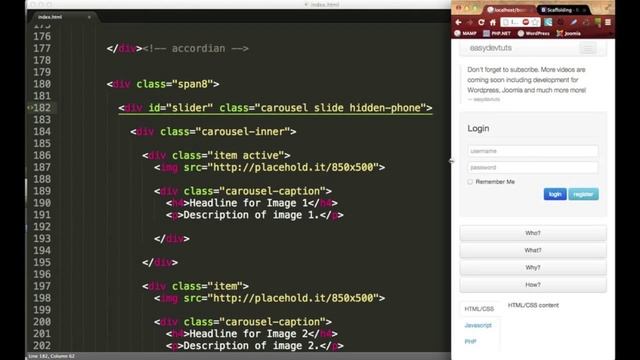Toggle the fold marker at line 182

30,108
